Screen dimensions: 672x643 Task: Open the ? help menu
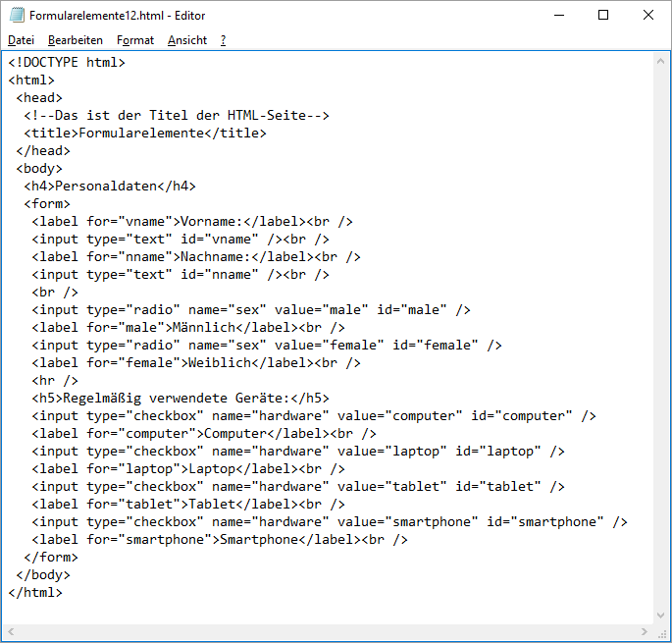coord(224,40)
